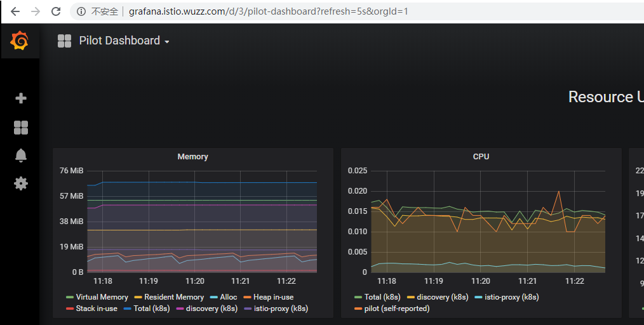This screenshot has height=325, width=644.
Task: Open the Alerting bell icon
Action: click(x=21, y=155)
